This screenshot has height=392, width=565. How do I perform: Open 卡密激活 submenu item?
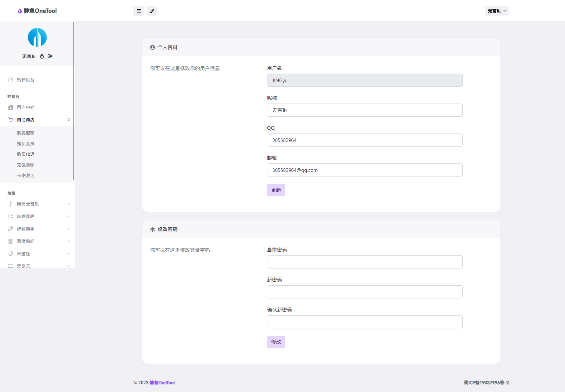[x=26, y=176]
